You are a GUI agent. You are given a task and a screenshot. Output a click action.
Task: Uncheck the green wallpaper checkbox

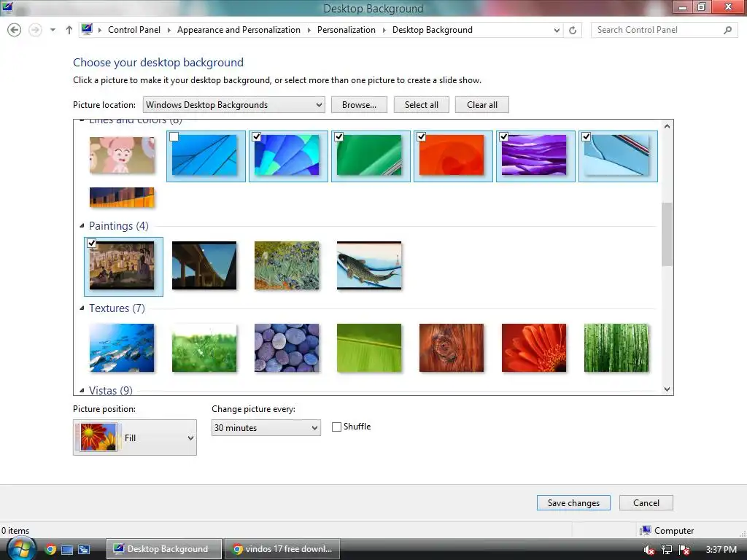coord(338,136)
